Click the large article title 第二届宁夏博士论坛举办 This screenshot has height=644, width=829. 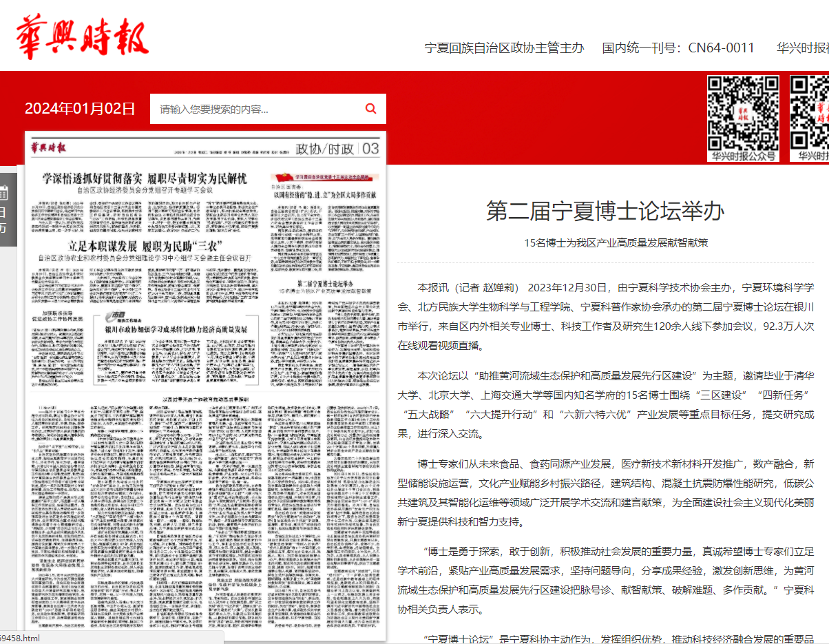click(605, 211)
